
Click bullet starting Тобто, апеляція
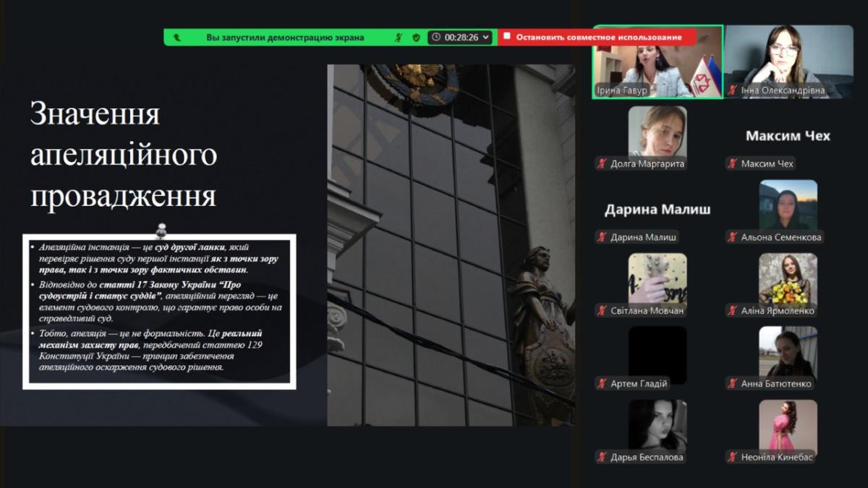pos(152,350)
